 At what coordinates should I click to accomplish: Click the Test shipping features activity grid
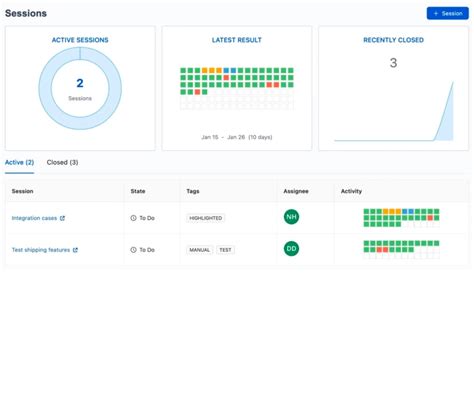coord(401,250)
